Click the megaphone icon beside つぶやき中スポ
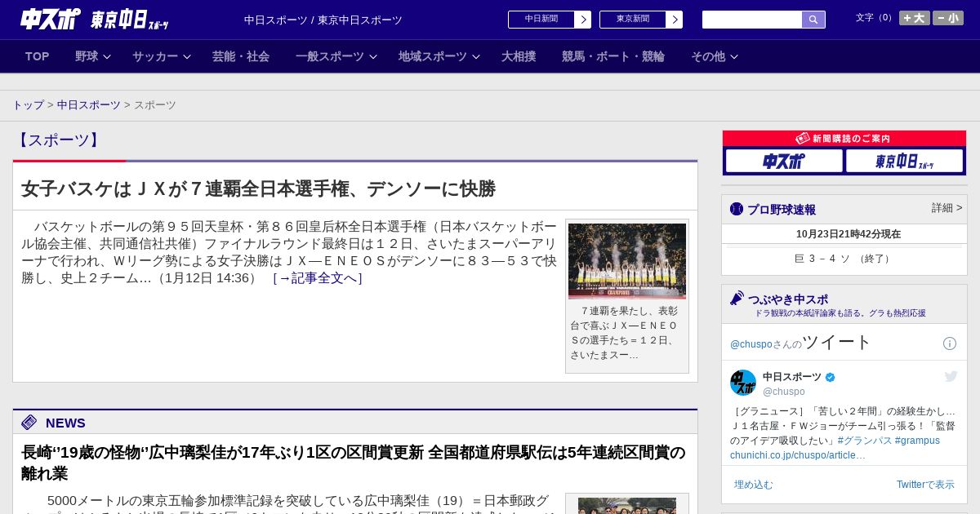The height and width of the screenshot is (514, 980). coord(737,299)
